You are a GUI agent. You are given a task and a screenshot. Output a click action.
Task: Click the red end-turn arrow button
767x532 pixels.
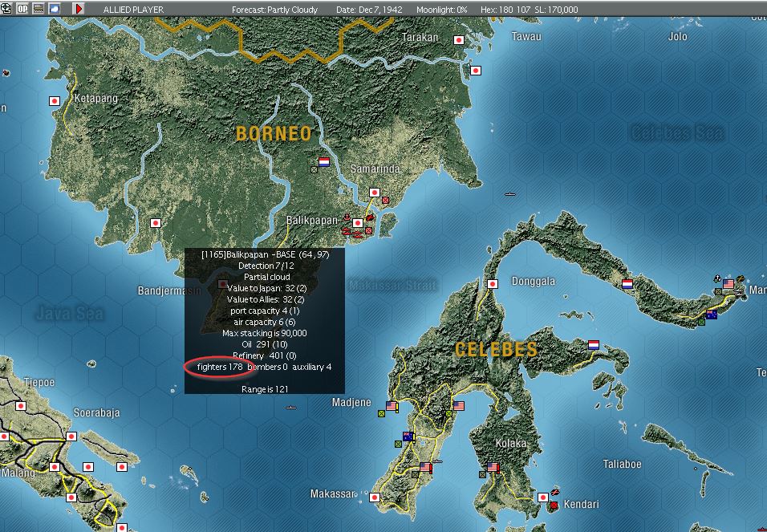(x=79, y=8)
